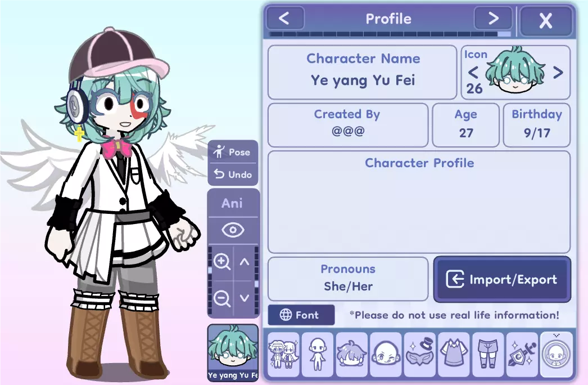Open the profile tab icon
Viewport: 588px width, 385px height.
pyautogui.click(x=557, y=355)
